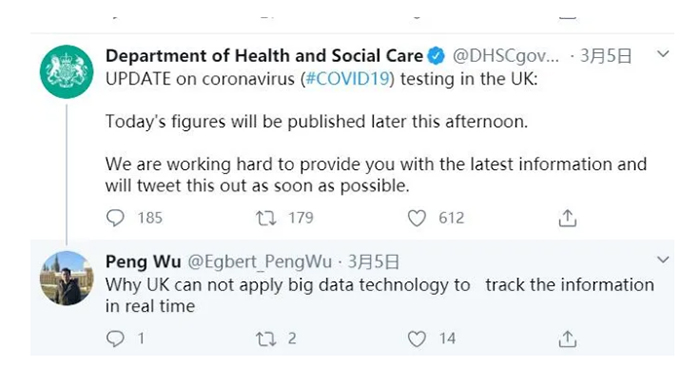Click the Department of Health green crest avatar
The image size is (700, 387).
pyautogui.click(x=67, y=71)
